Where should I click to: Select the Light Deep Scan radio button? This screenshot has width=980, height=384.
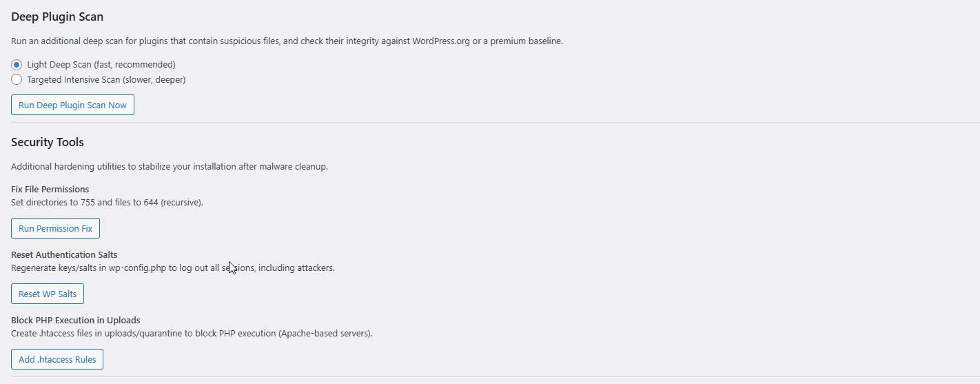click(x=17, y=64)
